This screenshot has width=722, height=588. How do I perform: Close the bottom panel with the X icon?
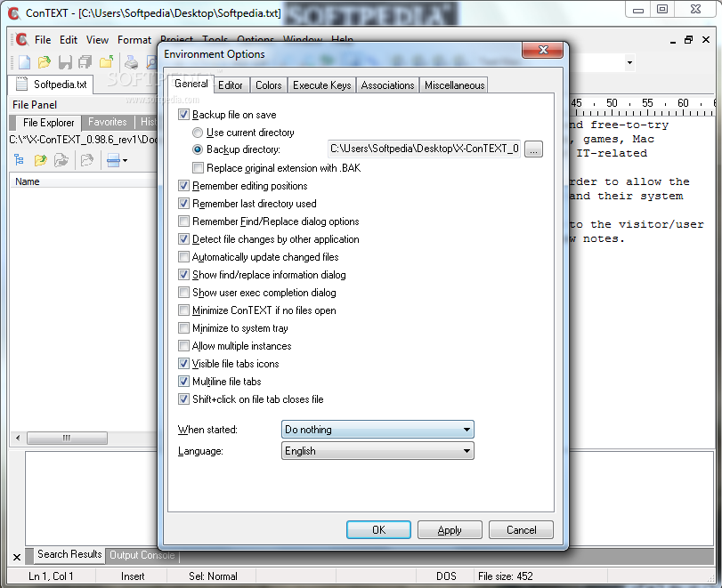pos(17,557)
